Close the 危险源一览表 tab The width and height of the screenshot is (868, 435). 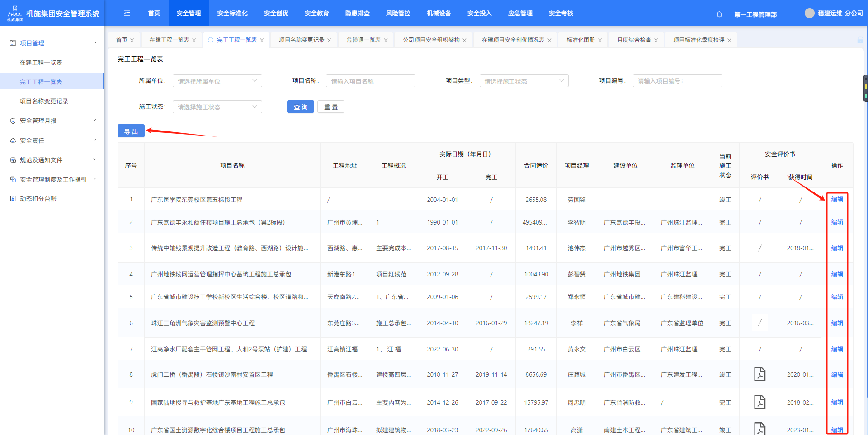tap(386, 40)
